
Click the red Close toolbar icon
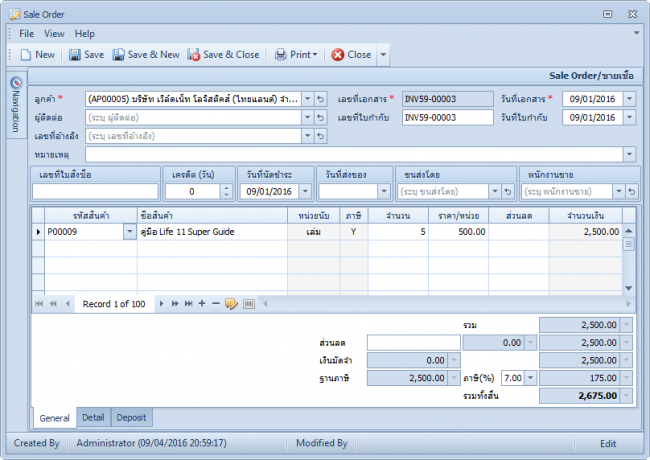point(337,55)
